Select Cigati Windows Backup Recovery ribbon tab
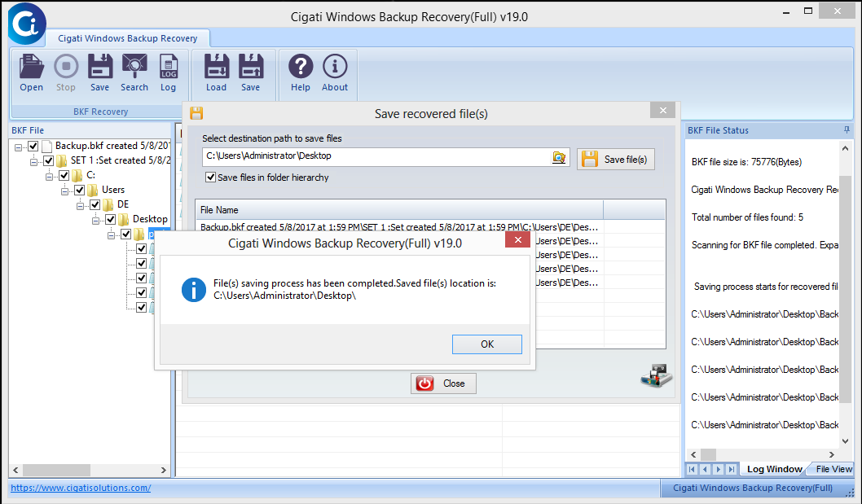 [x=128, y=38]
